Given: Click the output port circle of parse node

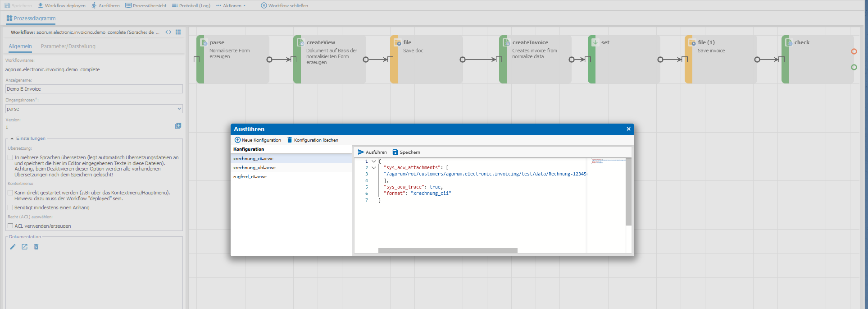Looking at the screenshot, I should [269, 60].
